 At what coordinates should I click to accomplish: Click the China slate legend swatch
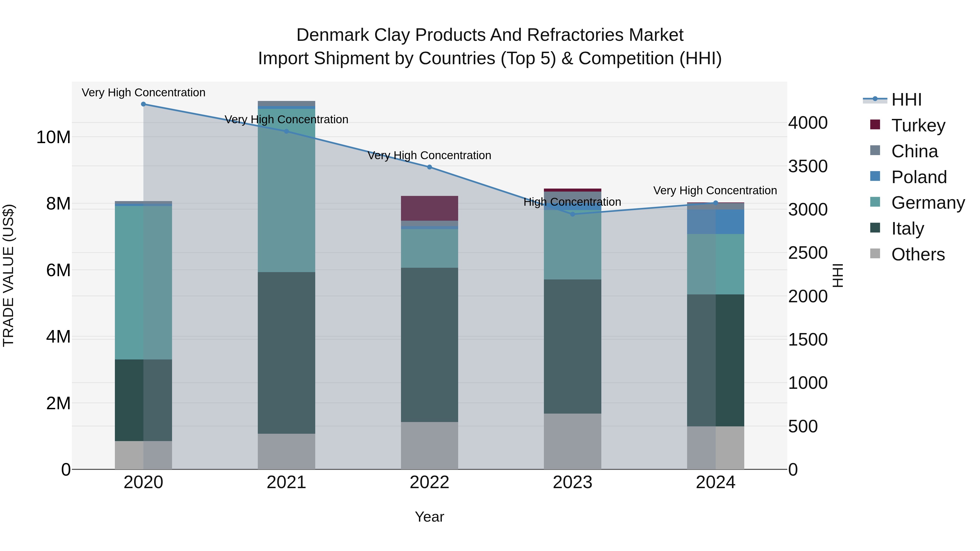pos(875,150)
